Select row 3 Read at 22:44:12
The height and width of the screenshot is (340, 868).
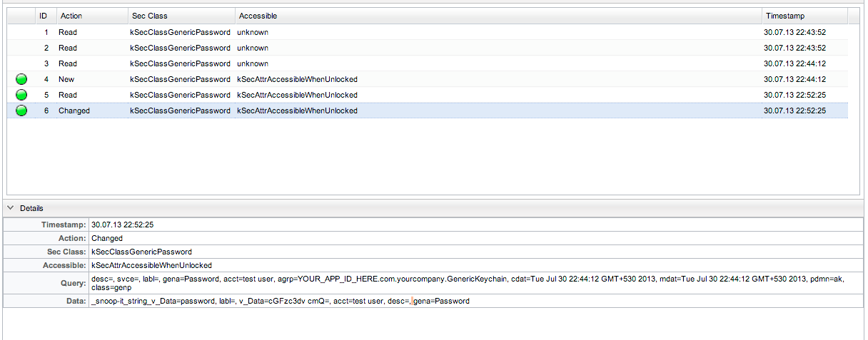(68, 63)
